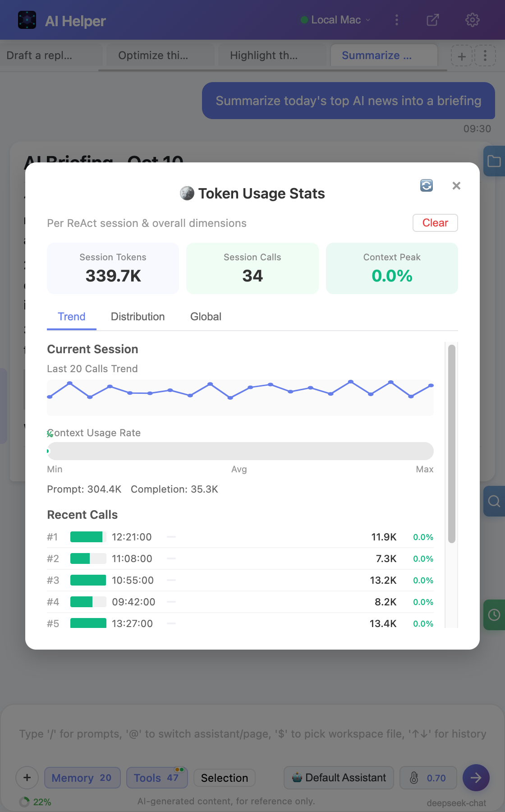This screenshot has width=505, height=812.
Task: Open the Default Assistant selector
Action: pos(339,778)
